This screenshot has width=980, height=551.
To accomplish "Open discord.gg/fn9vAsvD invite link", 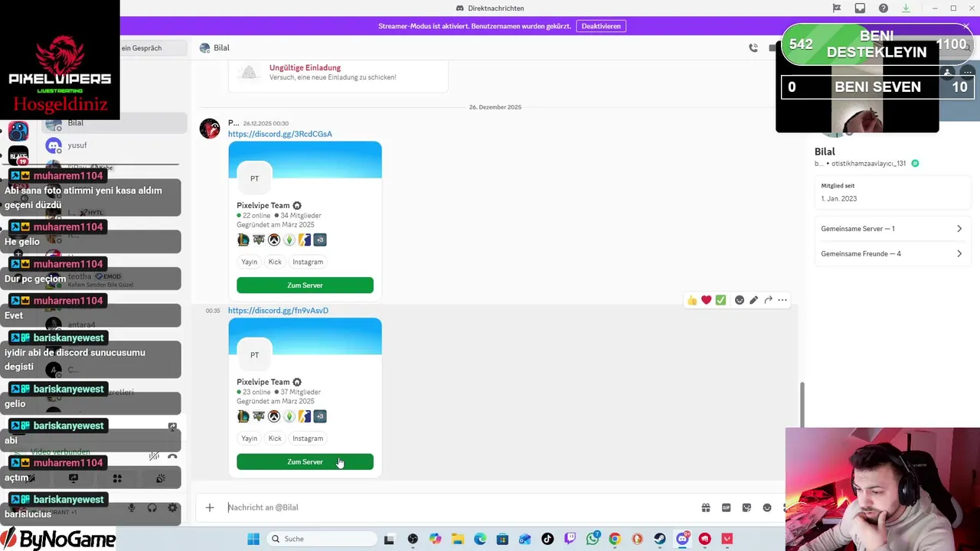I will [278, 311].
